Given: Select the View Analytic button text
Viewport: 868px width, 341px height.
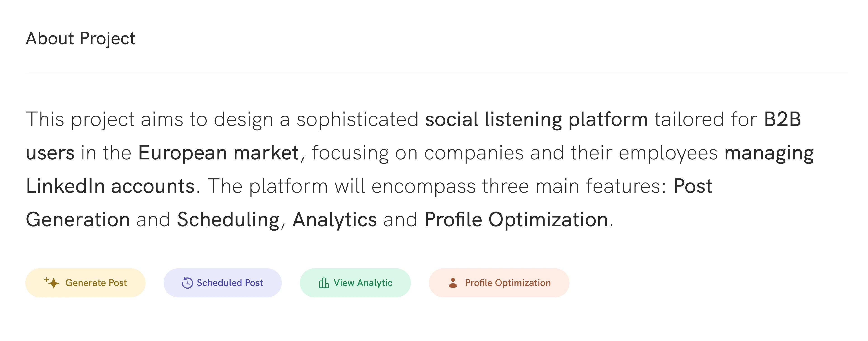Looking at the screenshot, I should 363,283.
